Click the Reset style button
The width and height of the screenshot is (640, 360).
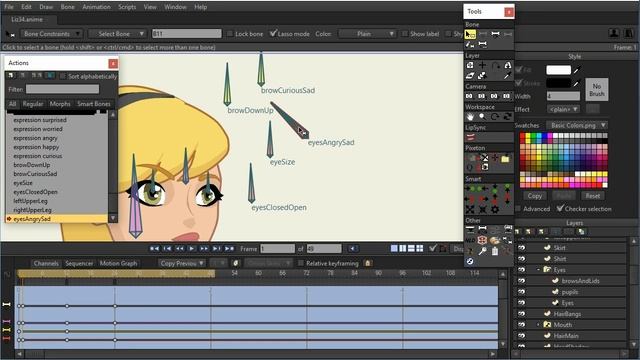point(593,196)
